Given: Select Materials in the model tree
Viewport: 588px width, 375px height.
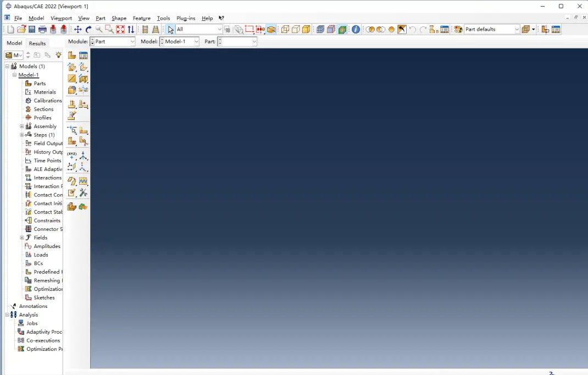Looking at the screenshot, I should 45,92.
